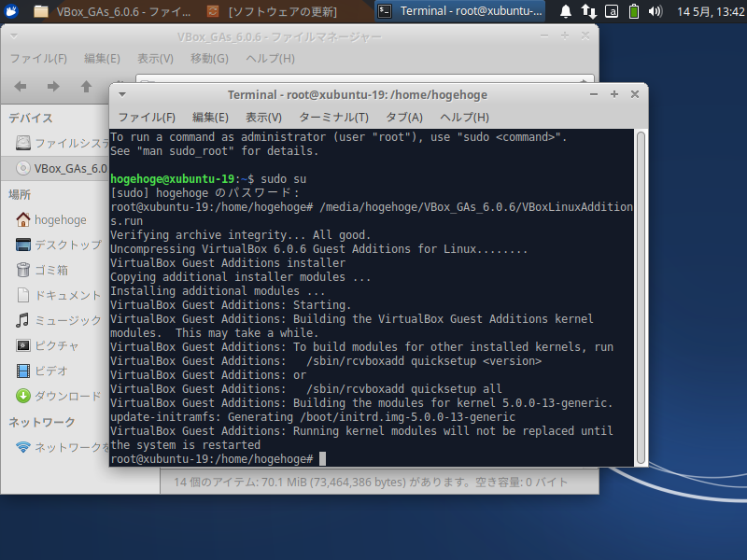Maximize the Terminal window
Image resolution: width=747 pixels, height=560 pixels.
(614, 94)
